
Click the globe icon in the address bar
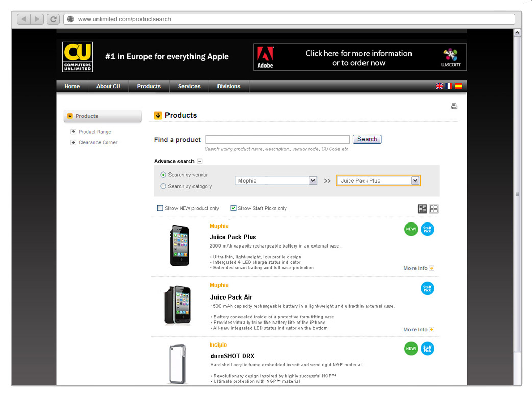click(70, 19)
